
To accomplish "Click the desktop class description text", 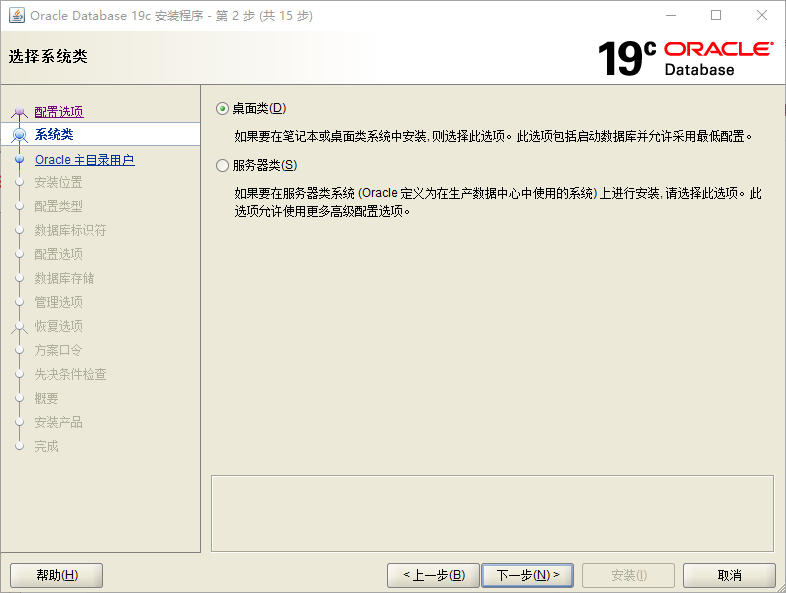I will 493,136.
